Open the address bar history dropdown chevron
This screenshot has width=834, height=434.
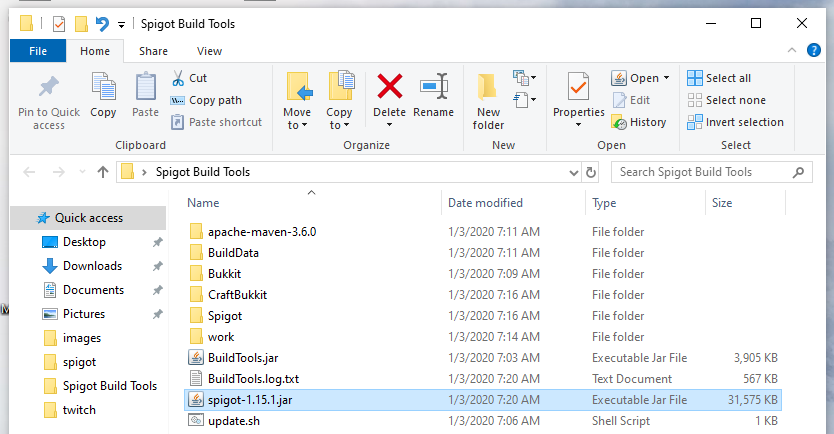pyautogui.click(x=573, y=172)
